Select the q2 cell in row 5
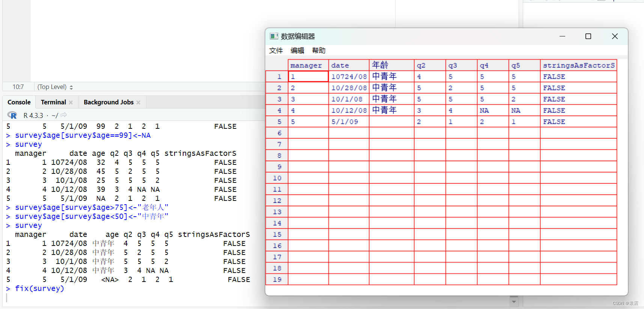The height and width of the screenshot is (309, 644). tap(430, 121)
